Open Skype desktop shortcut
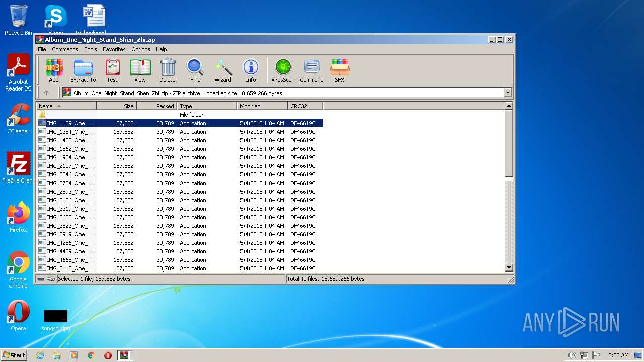644x362 pixels. [x=55, y=19]
